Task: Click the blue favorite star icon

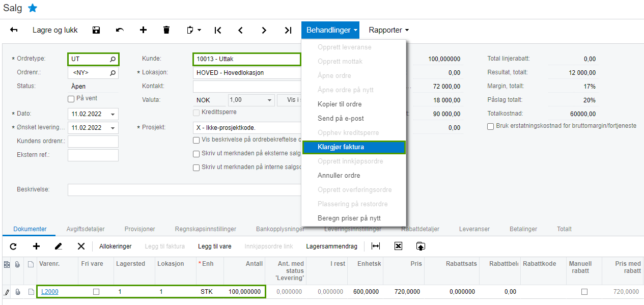Action: [33, 8]
